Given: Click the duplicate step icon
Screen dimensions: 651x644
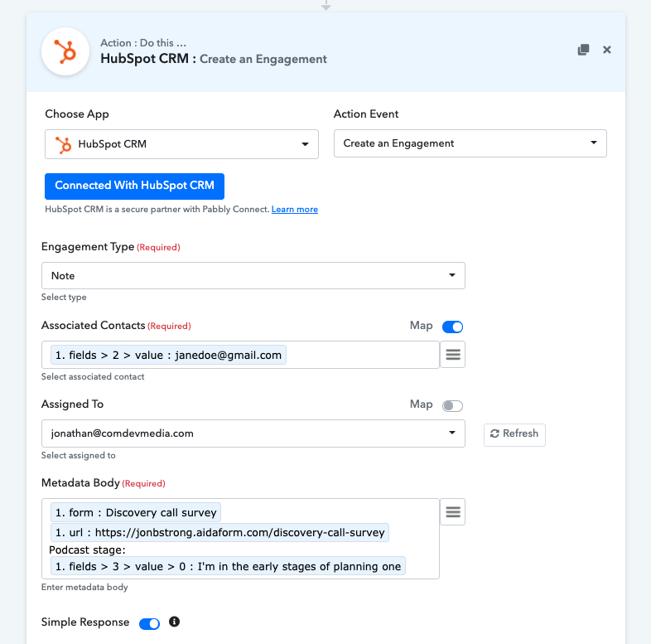Looking at the screenshot, I should click(583, 50).
